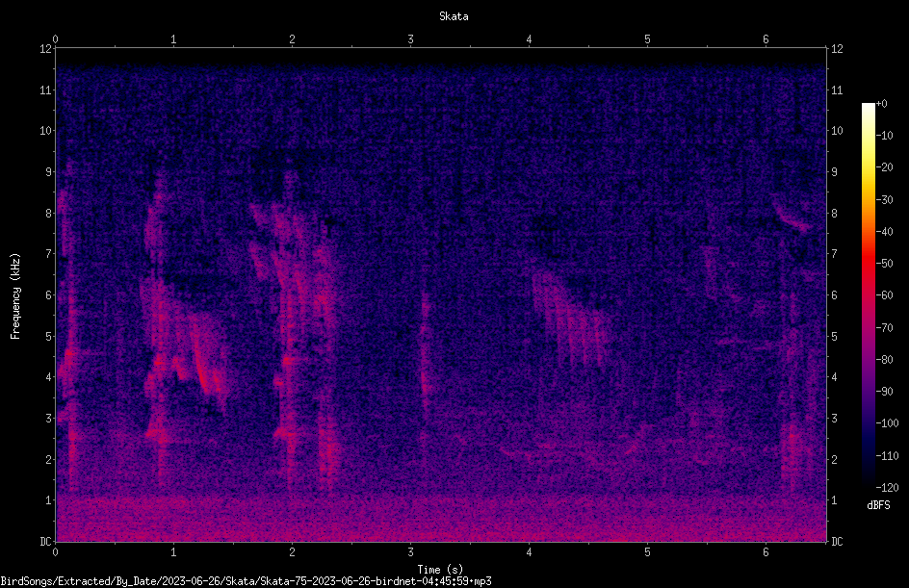This screenshot has height=588, width=909.
Task: Click "1" on the bottom time axis
Action: click(173, 552)
